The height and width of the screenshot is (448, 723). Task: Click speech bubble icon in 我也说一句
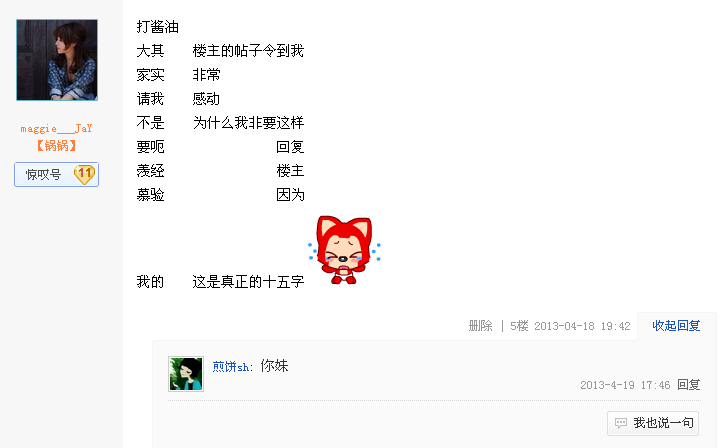(621, 423)
